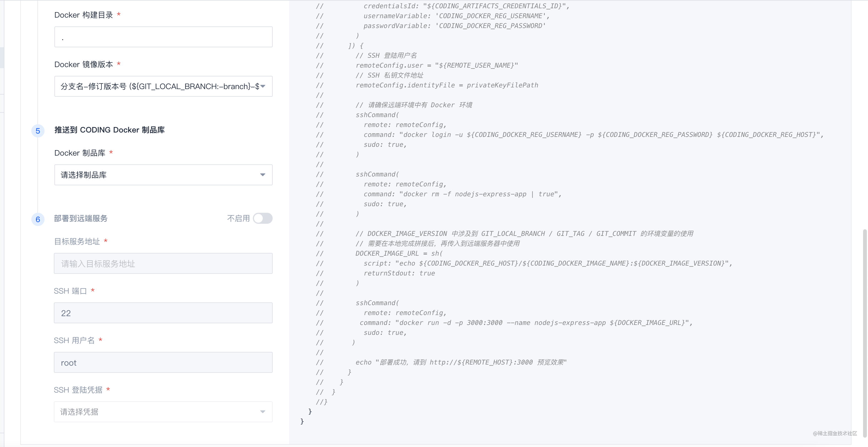Click the docker login command code line

593,134
